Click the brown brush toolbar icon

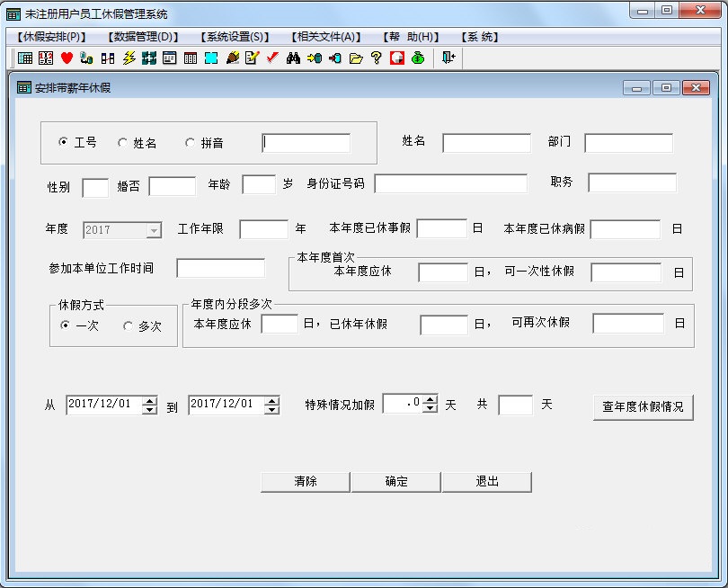[x=233, y=58]
